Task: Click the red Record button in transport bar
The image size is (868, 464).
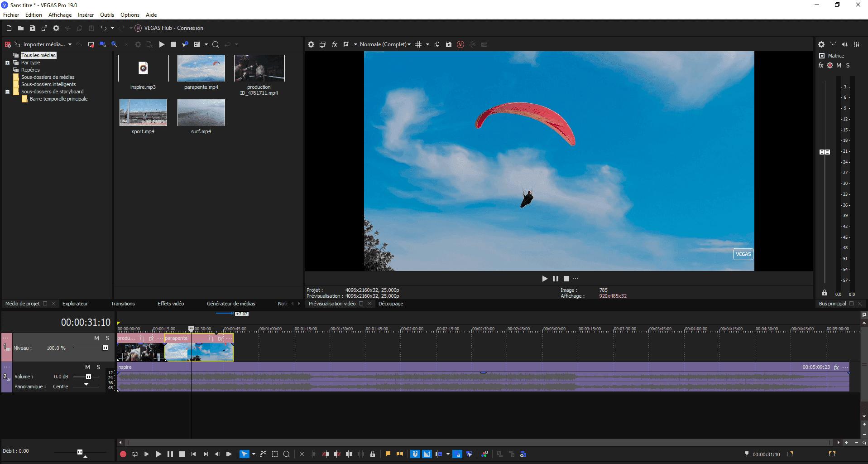Action: point(123,454)
